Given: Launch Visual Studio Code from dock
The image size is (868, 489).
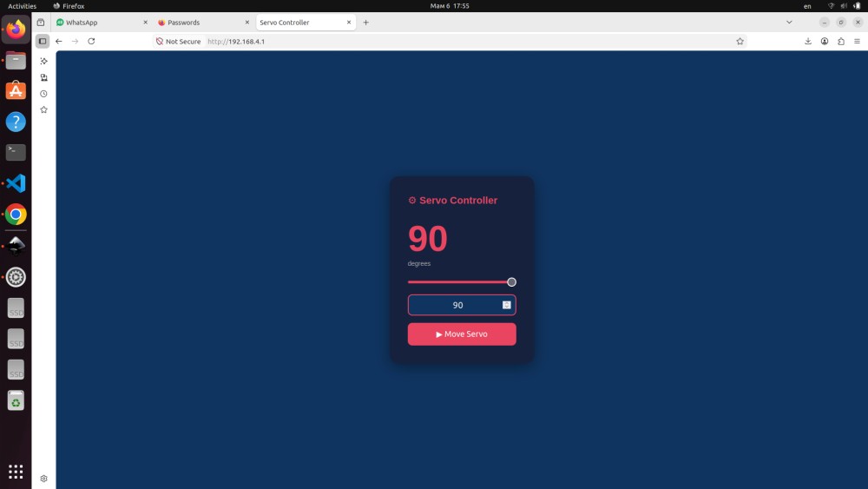Looking at the screenshot, I should click(16, 183).
